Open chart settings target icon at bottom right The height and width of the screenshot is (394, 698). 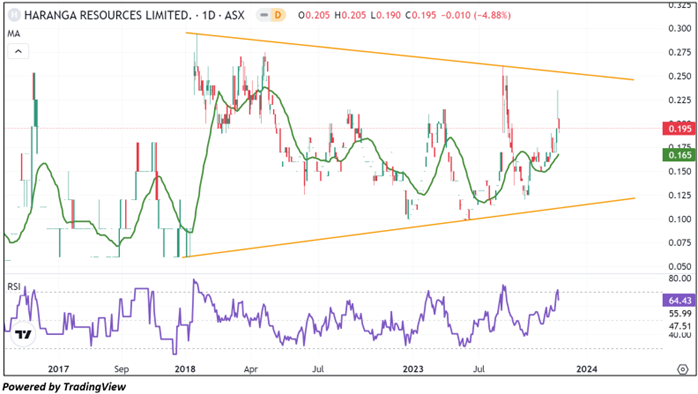(682, 369)
